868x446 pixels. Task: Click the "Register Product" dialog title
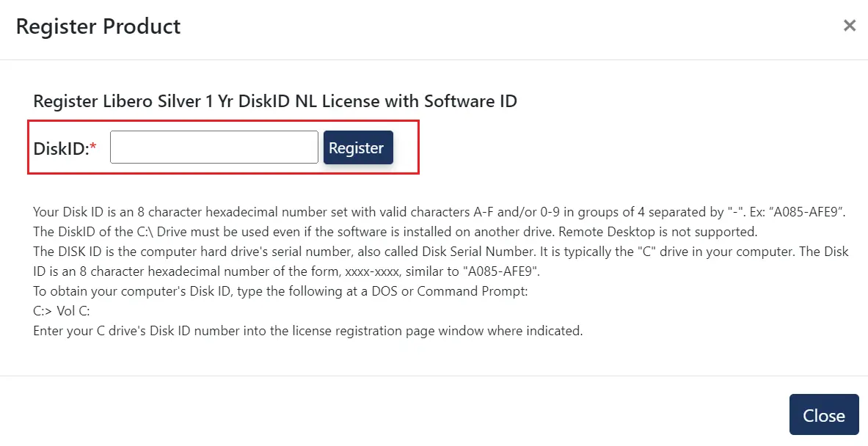click(x=98, y=27)
